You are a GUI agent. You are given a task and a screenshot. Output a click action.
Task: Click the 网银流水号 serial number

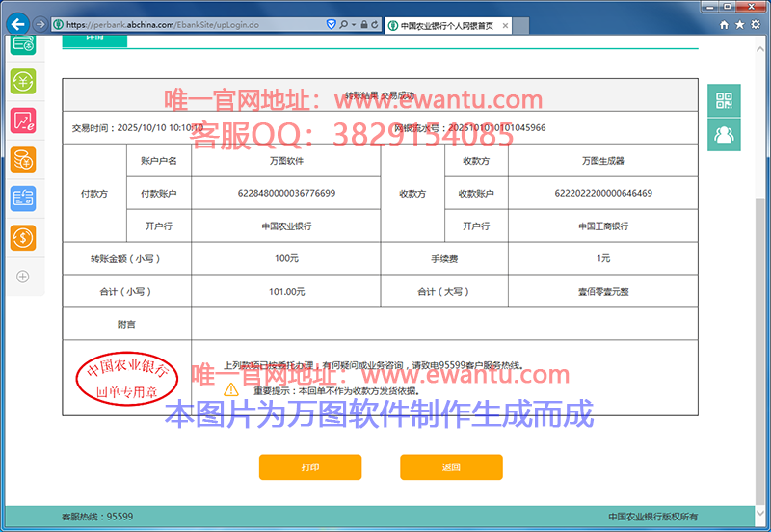470,128
